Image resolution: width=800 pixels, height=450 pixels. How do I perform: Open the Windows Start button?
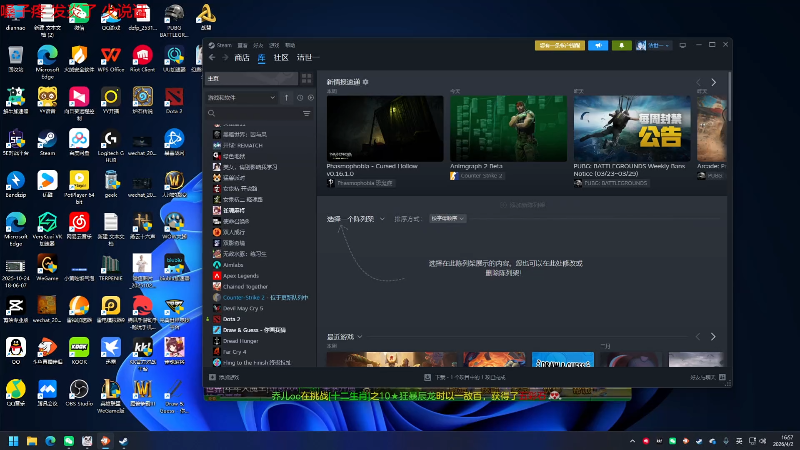click(14, 441)
